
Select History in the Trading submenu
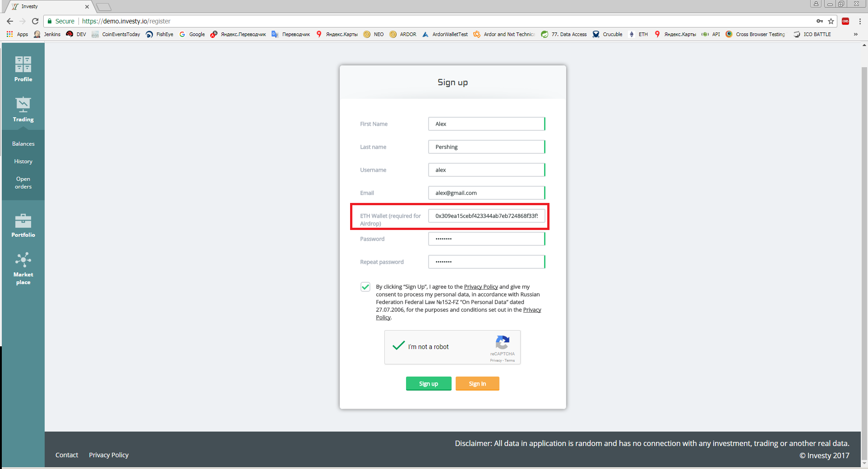pyautogui.click(x=23, y=161)
